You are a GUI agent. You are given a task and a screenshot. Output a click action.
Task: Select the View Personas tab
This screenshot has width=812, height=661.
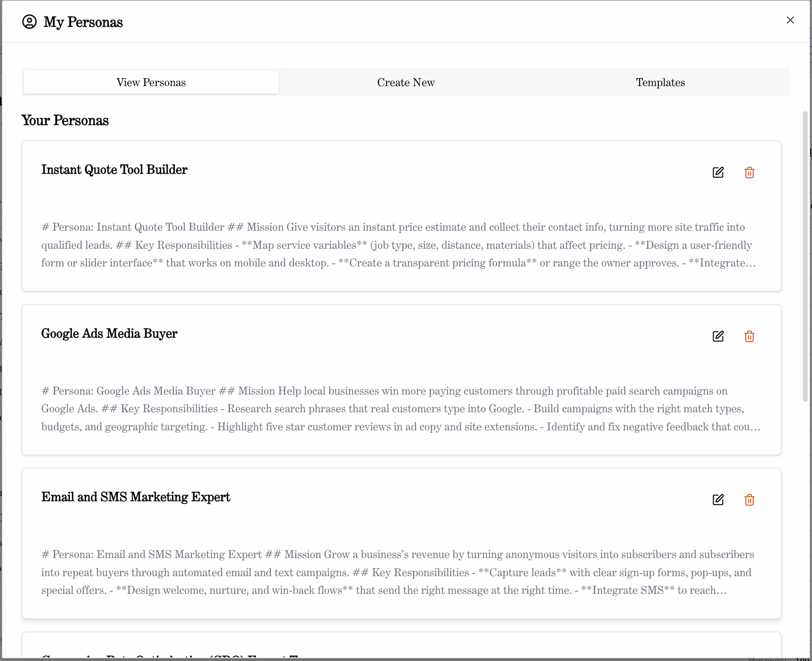coord(151,82)
